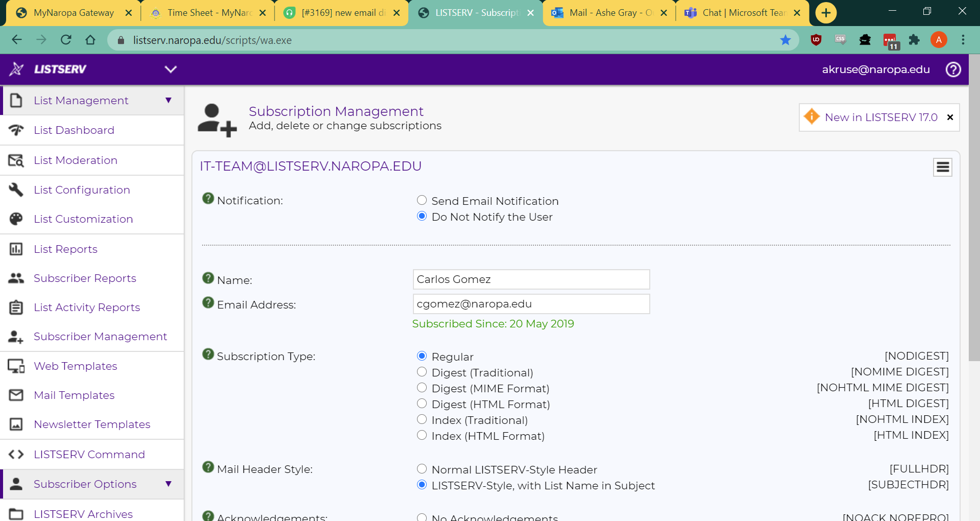Reload the page in browser

pos(66,40)
